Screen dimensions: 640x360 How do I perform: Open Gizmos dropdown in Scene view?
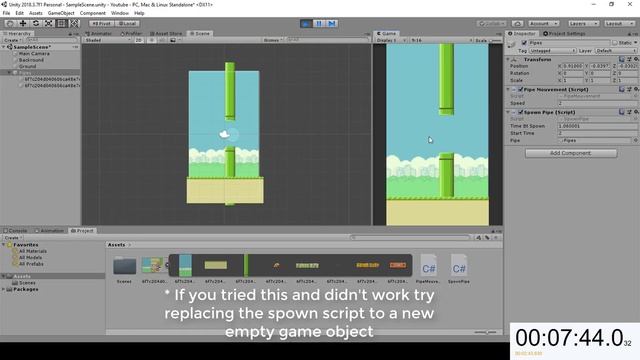pos(273,40)
